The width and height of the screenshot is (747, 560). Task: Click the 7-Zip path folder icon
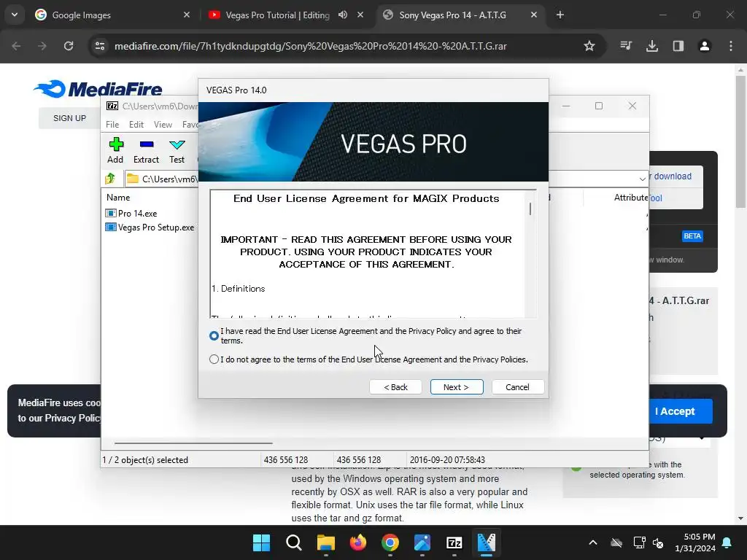click(x=133, y=179)
